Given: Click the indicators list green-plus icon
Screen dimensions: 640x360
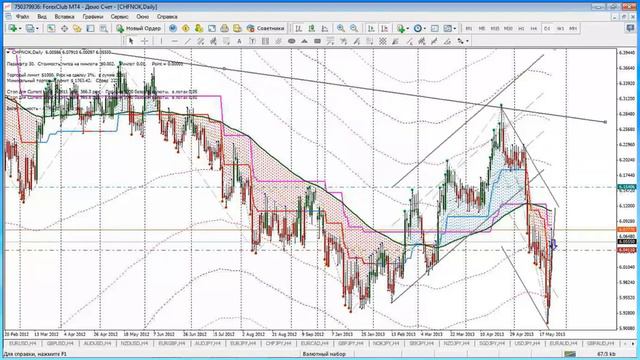Looking at the screenshot, I should (x=400, y=28).
